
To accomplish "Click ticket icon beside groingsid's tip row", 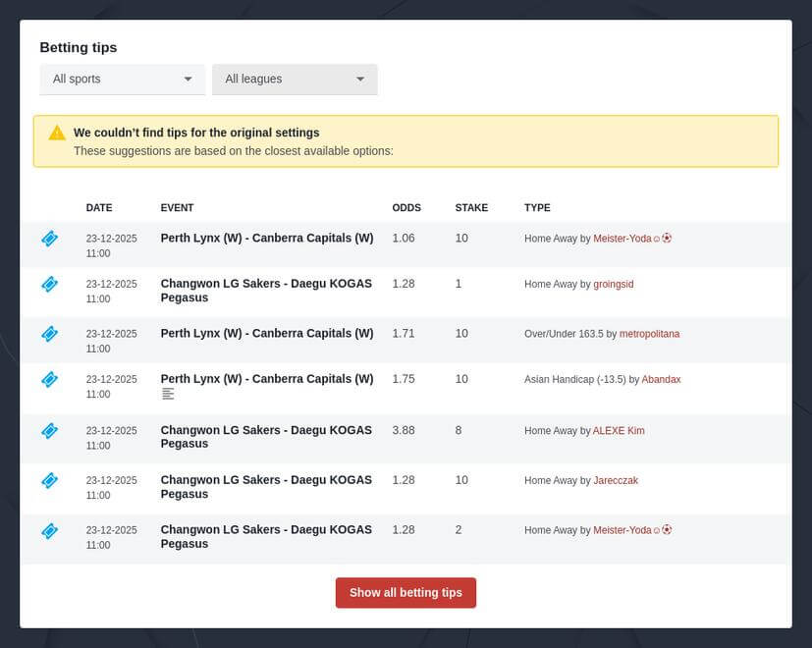I will [x=49, y=285].
